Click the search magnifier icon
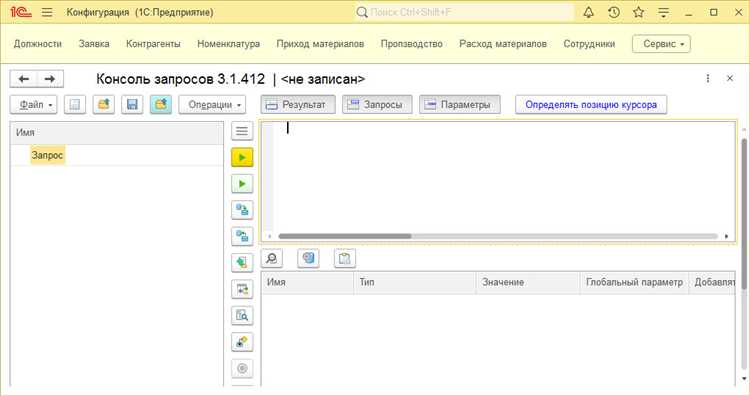 pyautogui.click(x=362, y=12)
